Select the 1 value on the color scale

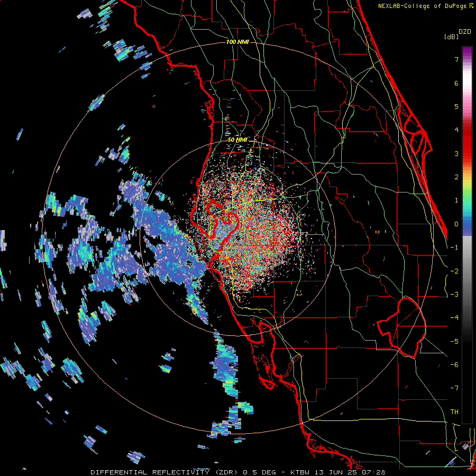click(456, 200)
